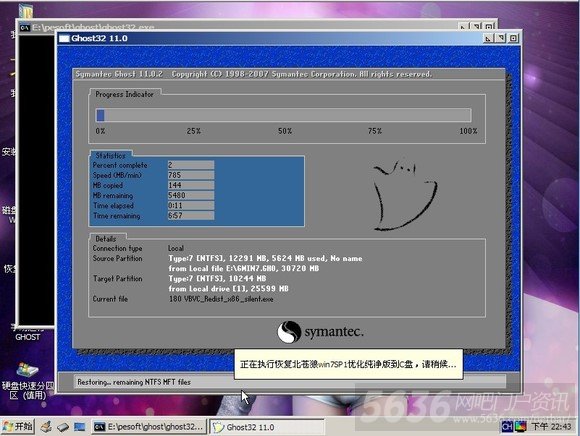
Task: Click the local file E:\6WIN7.GHO line
Action: pyautogui.click(x=244, y=268)
